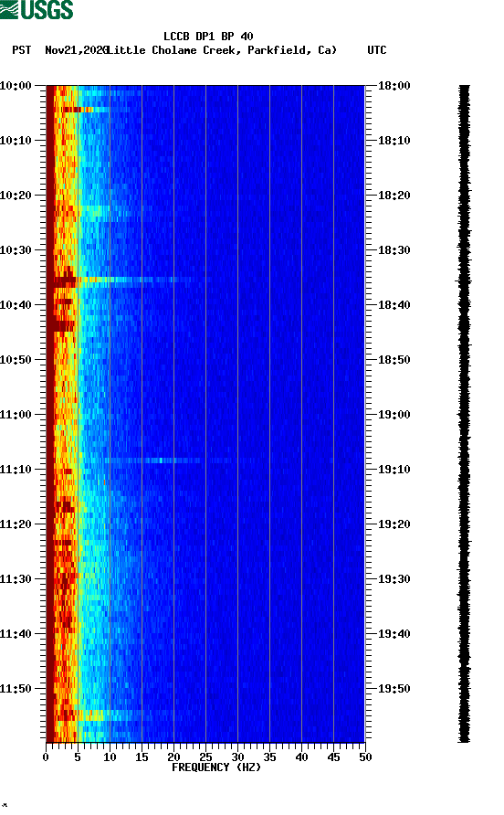
Task: Click the '15' frequency axis label
Action: [x=142, y=757]
